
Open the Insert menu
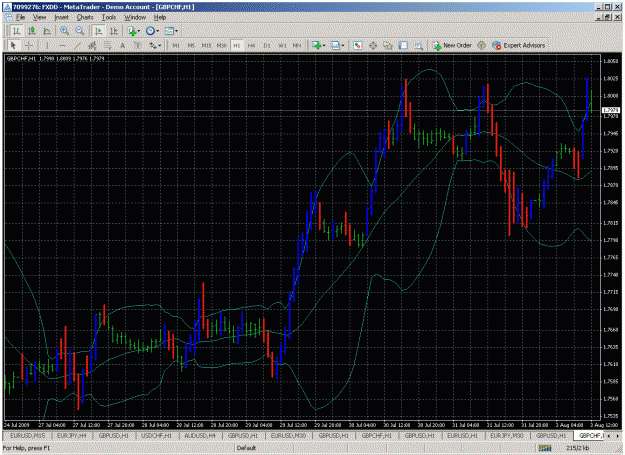tap(61, 18)
